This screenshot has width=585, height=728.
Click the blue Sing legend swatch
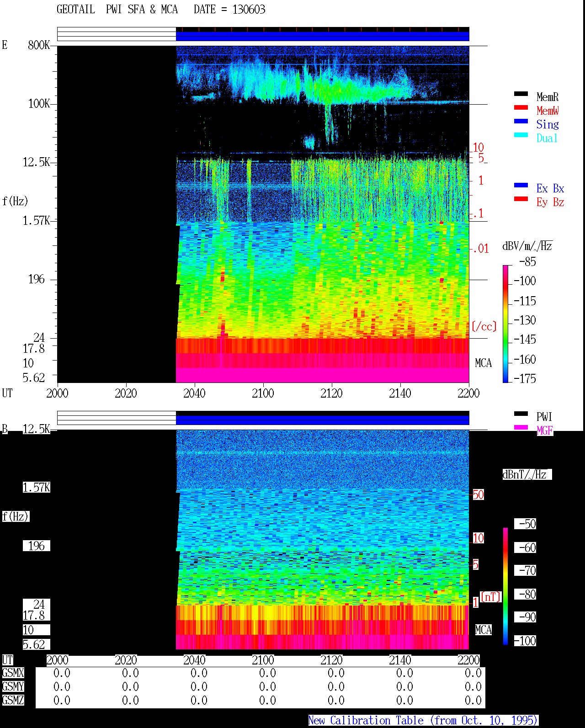pyautogui.click(x=521, y=122)
